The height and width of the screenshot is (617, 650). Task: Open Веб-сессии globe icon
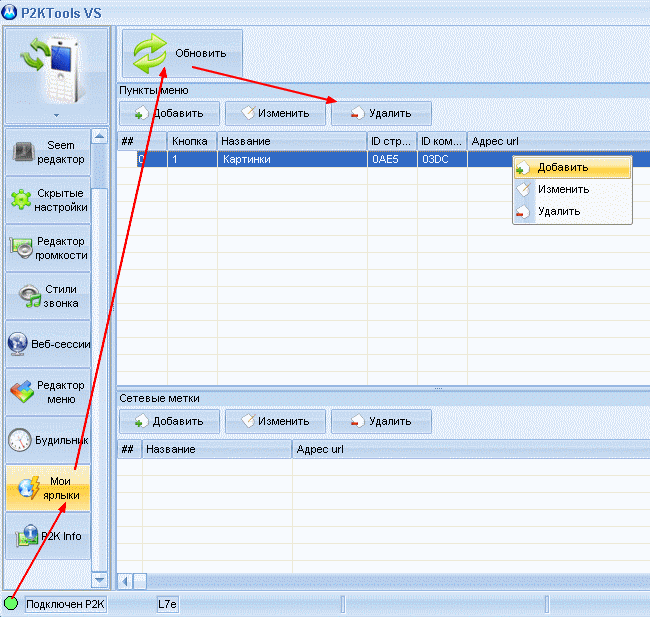tap(17, 344)
